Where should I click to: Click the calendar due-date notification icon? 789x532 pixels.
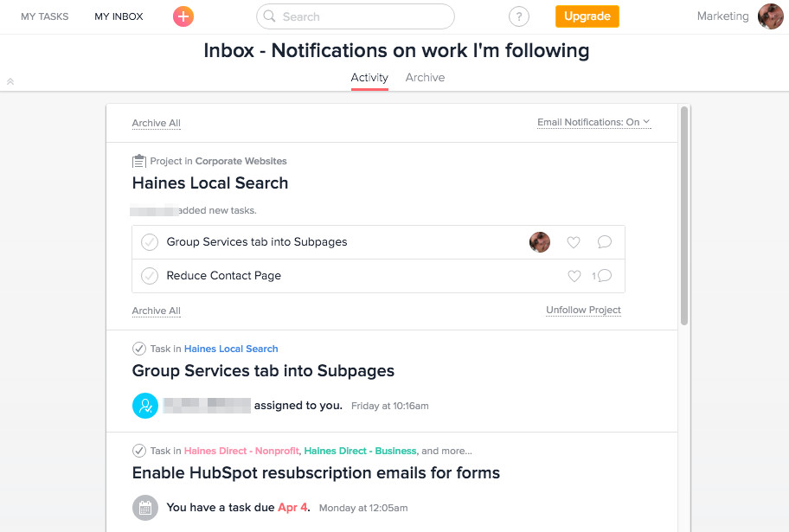(x=145, y=508)
